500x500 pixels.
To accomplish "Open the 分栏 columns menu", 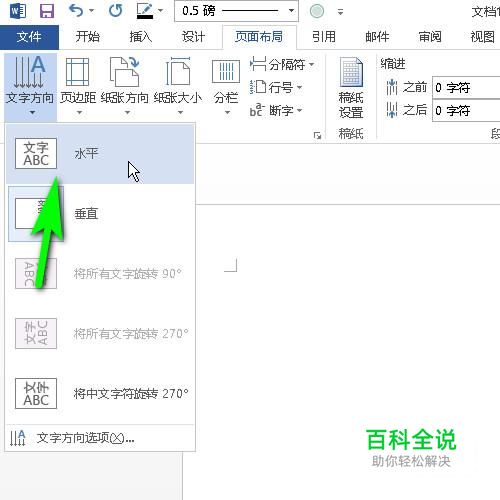I will coord(226,86).
